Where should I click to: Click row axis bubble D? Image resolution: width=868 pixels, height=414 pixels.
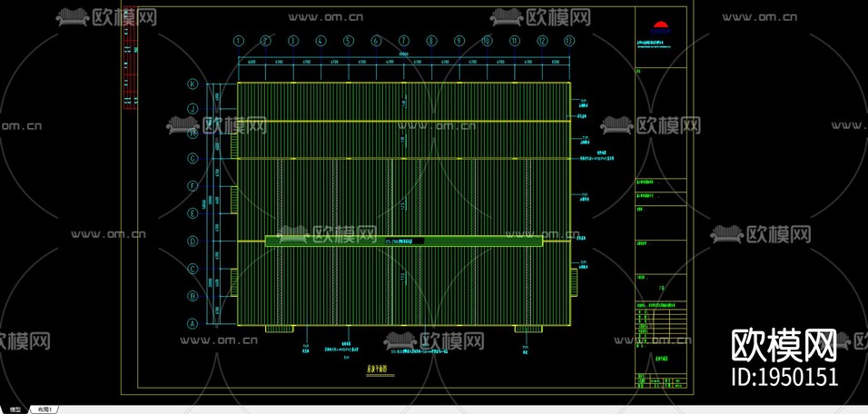192,241
